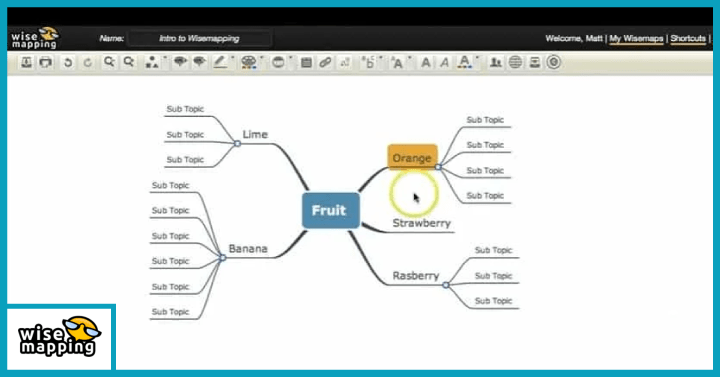Click the Save map toolbar icon
Image resolution: width=720 pixels, height=377 pixels.
coord(26,62)
